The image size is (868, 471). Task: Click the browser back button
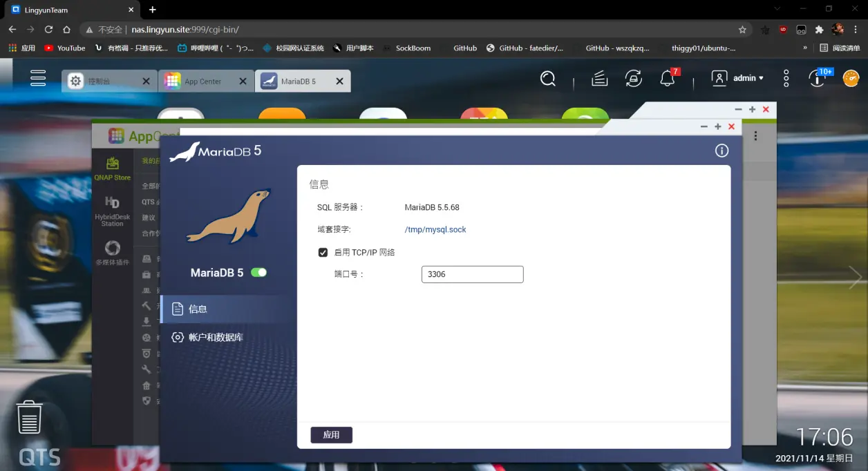pos(12,30)
